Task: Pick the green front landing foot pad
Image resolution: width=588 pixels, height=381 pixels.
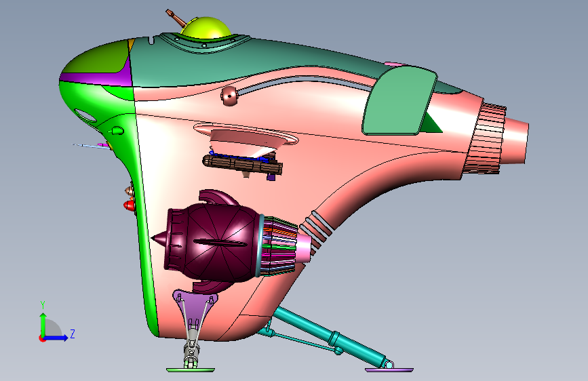Action: pos(191,370)
